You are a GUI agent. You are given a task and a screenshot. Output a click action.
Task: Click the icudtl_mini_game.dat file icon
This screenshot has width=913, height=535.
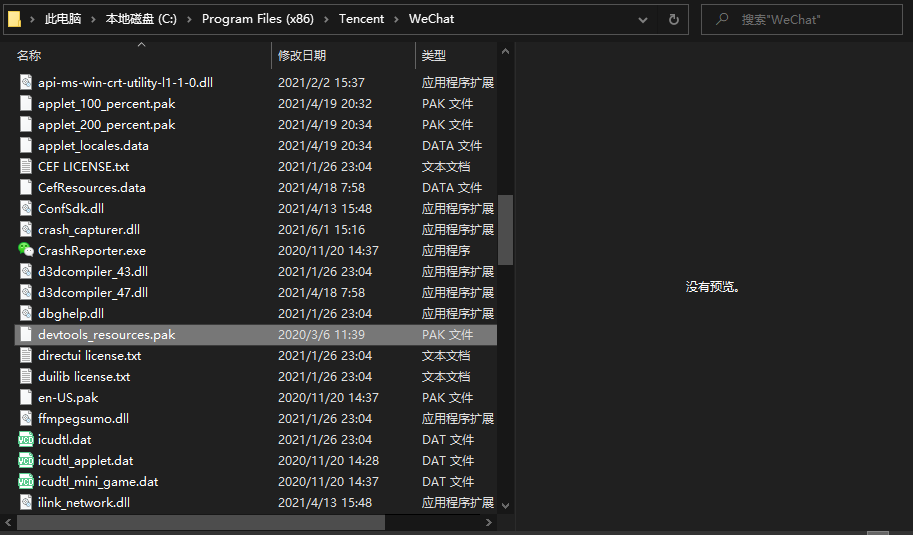point(26,481)
